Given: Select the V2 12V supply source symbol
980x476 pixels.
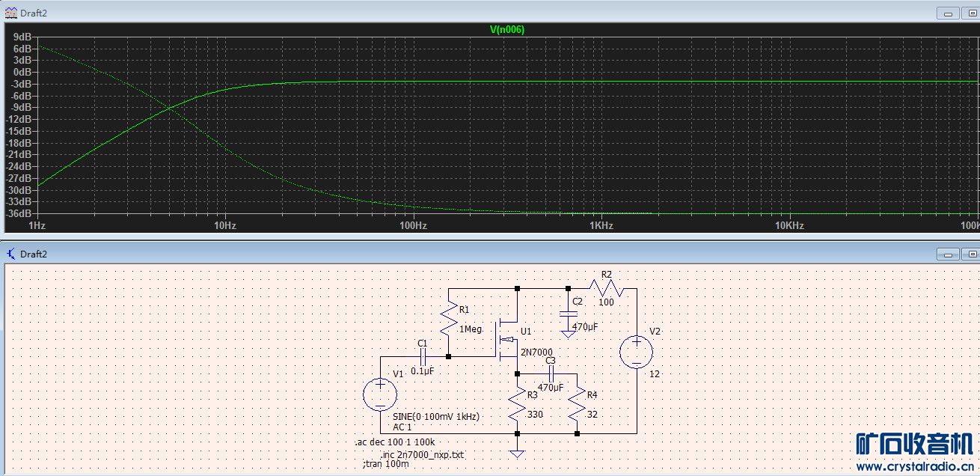Looking at the screenshot, I should 637,353.
